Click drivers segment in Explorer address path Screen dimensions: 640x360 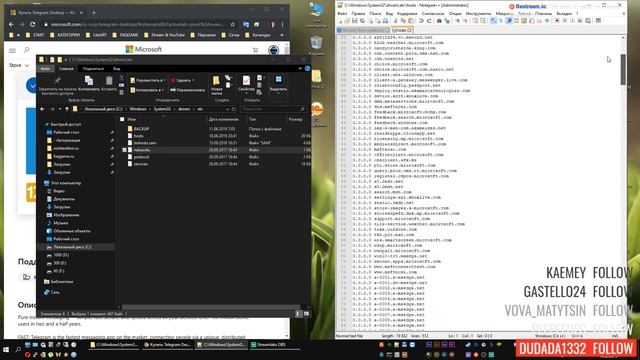point(184,109)
